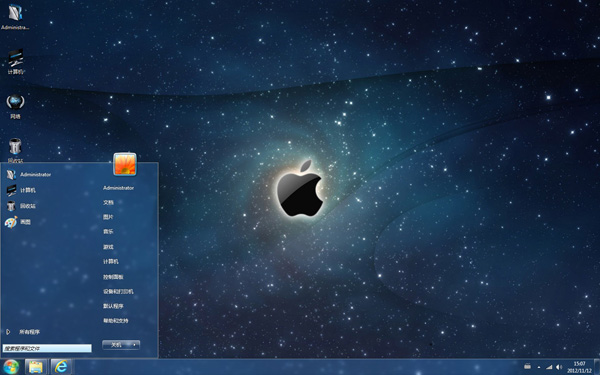Screen dimensions: 600x375
Task: Open Windows Explorer from the taskbar
Action: 36,367
